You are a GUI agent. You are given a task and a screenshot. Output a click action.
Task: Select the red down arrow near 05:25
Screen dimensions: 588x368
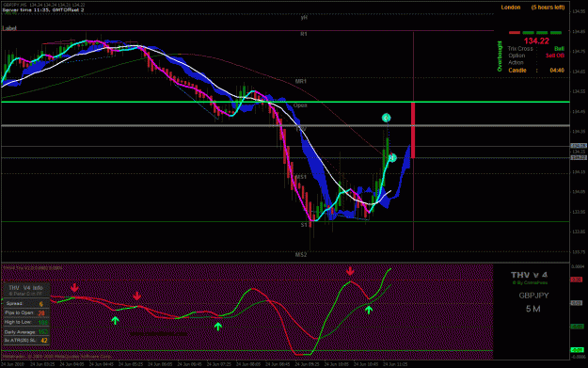click(136, 296)
